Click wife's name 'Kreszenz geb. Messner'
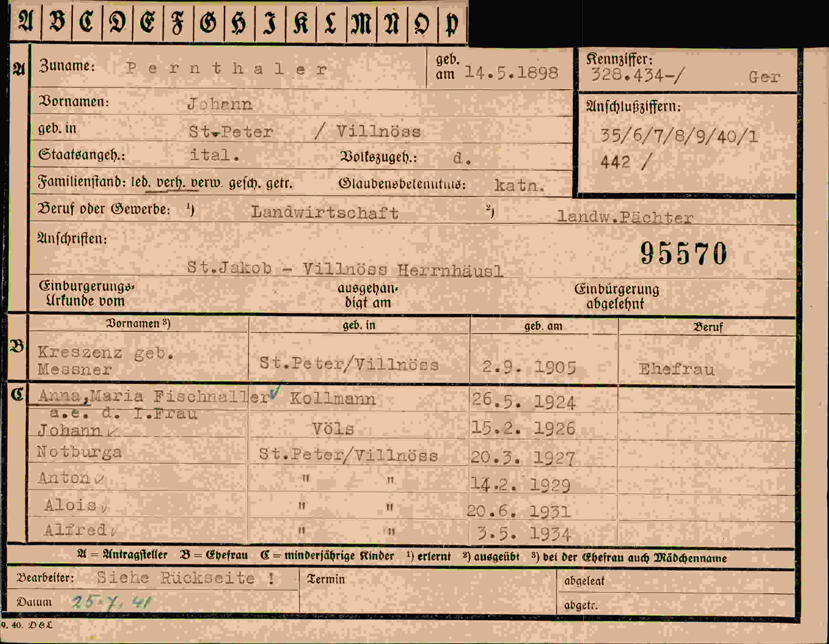 click(106, 361)
